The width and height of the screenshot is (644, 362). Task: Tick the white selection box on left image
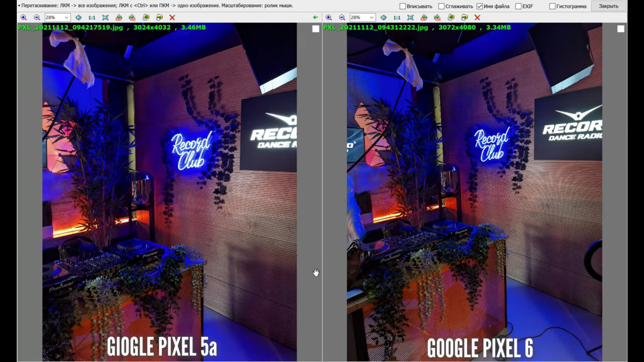(x=315, y=29)
